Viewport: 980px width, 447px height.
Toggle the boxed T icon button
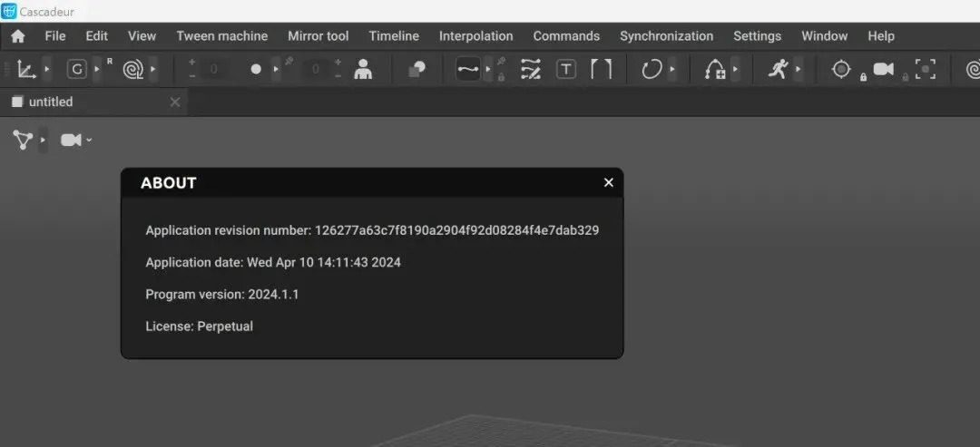[565, 69]
